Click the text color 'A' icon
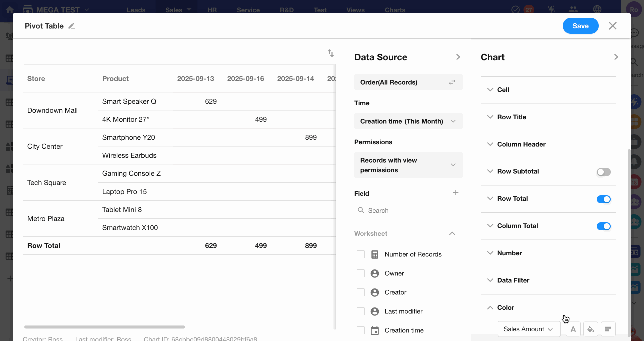 573,329
